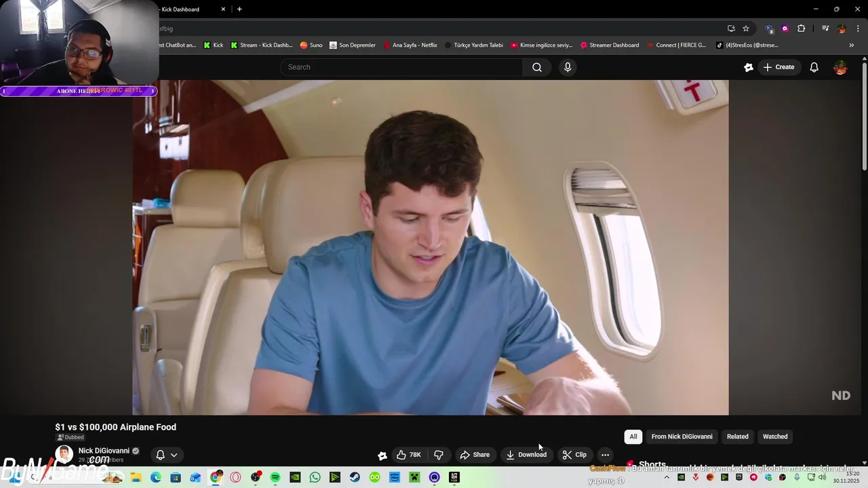Select the From Nick DiGiovanni chip

682,436
